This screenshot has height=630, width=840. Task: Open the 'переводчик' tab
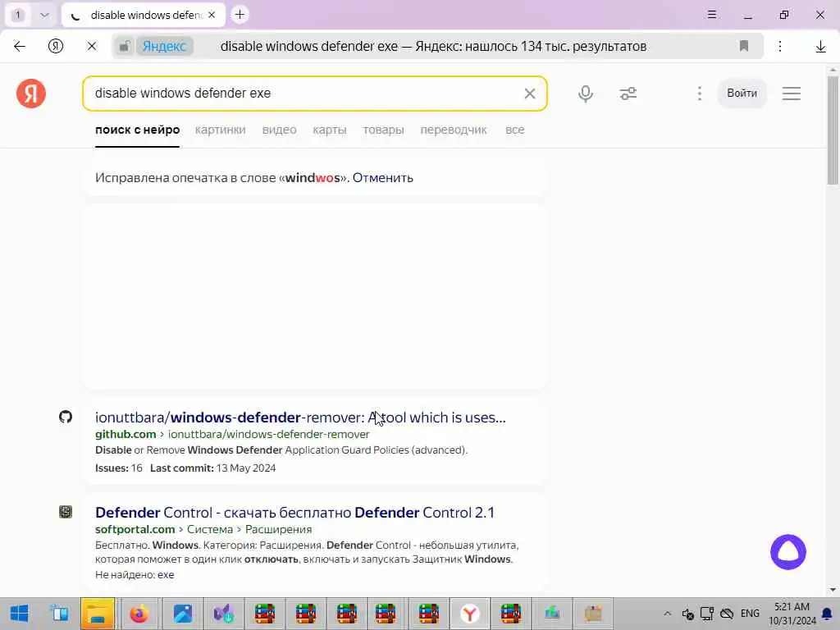click(x=453, y=130)
